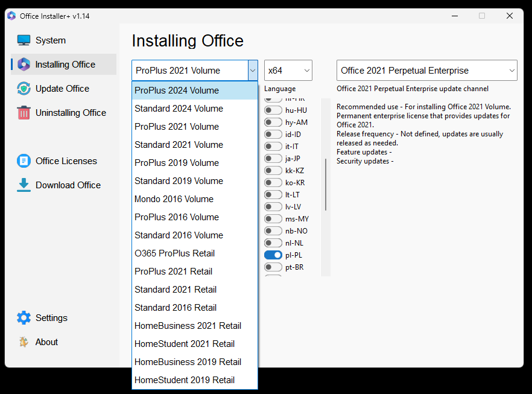Choose ProPlus 2019 Volume option
The image size is (532, 394).
[195, 163]
